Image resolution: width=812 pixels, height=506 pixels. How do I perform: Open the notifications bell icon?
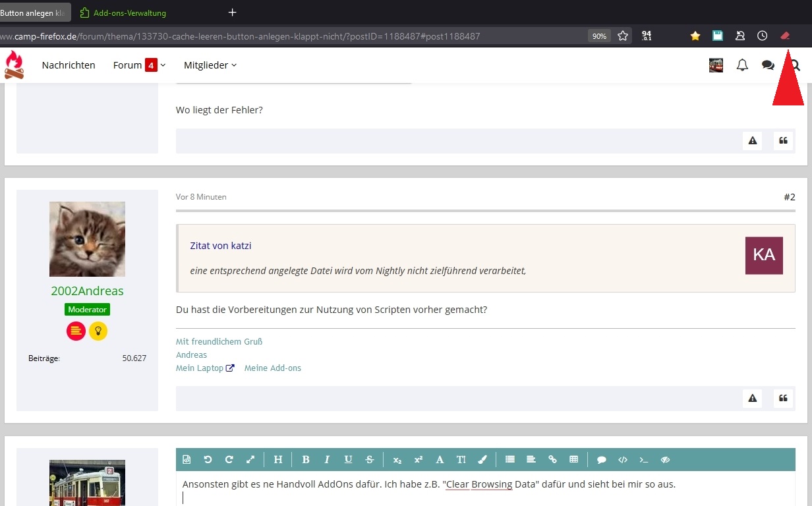742,65
